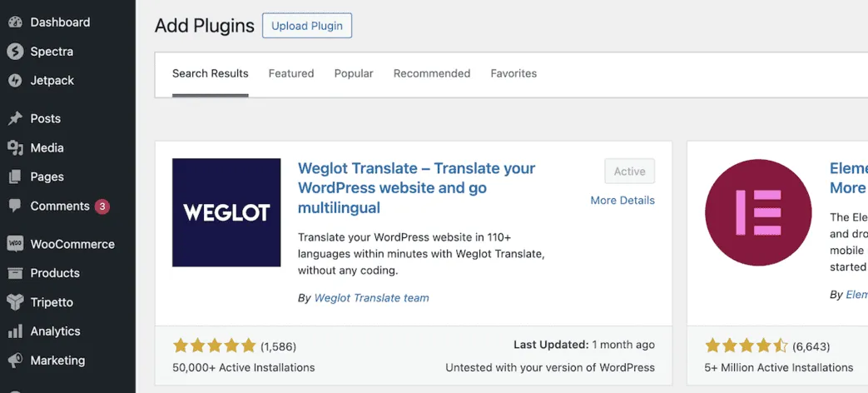Click the Weglot logo thumbnail

point(226,212)
